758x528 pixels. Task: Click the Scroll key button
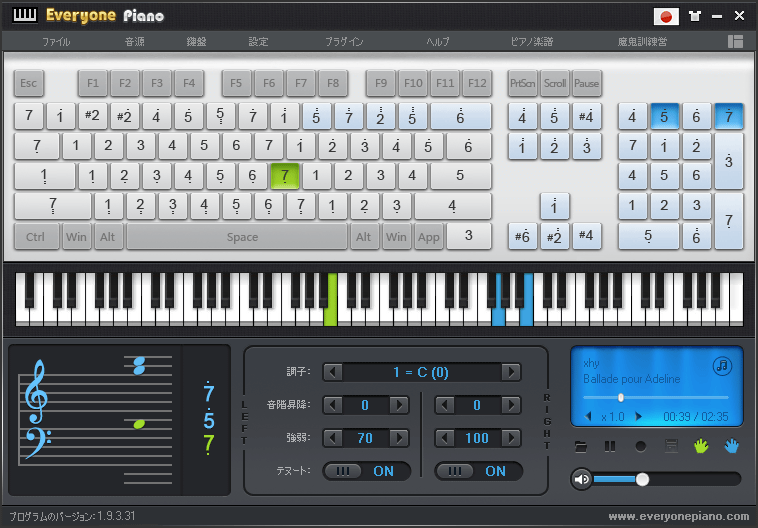[554, 83]
